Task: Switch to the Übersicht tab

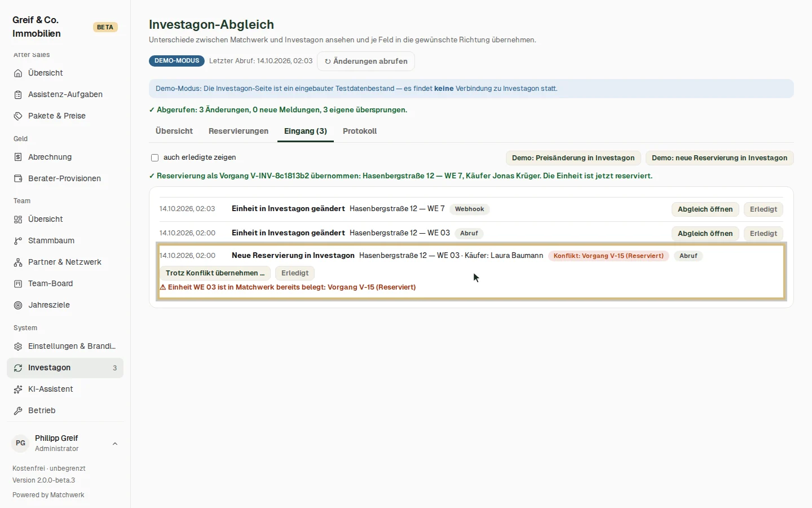Action: point(174,131)
